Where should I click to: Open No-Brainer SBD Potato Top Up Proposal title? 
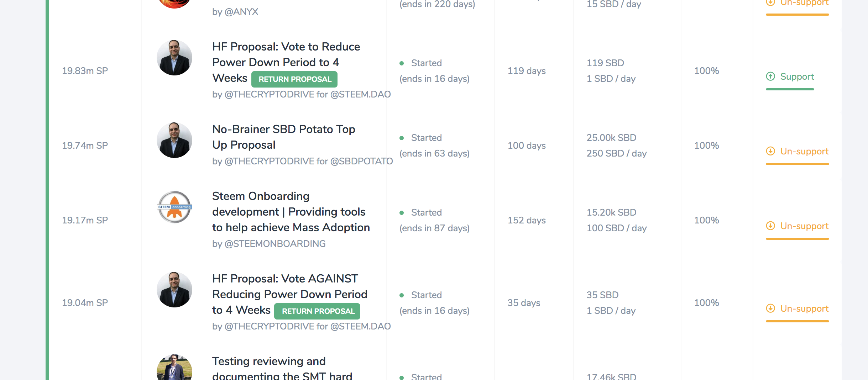coord(284,137)
